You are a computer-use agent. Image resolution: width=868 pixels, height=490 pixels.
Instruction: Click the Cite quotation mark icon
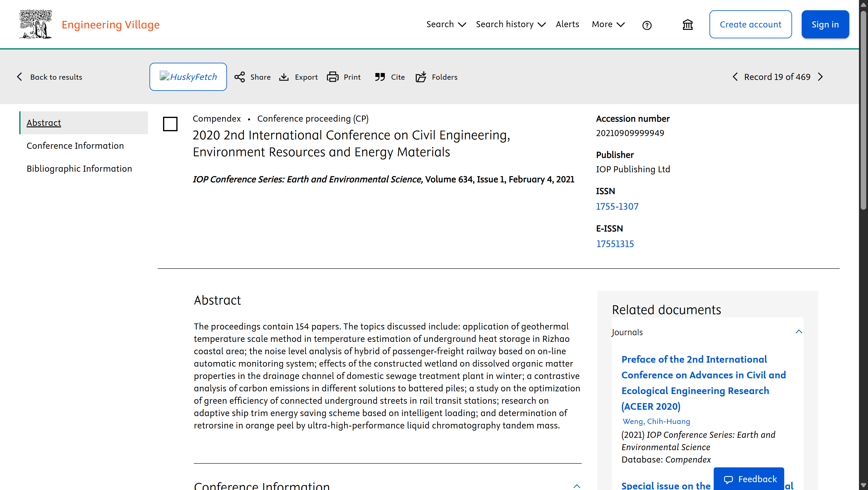(380, 77)
